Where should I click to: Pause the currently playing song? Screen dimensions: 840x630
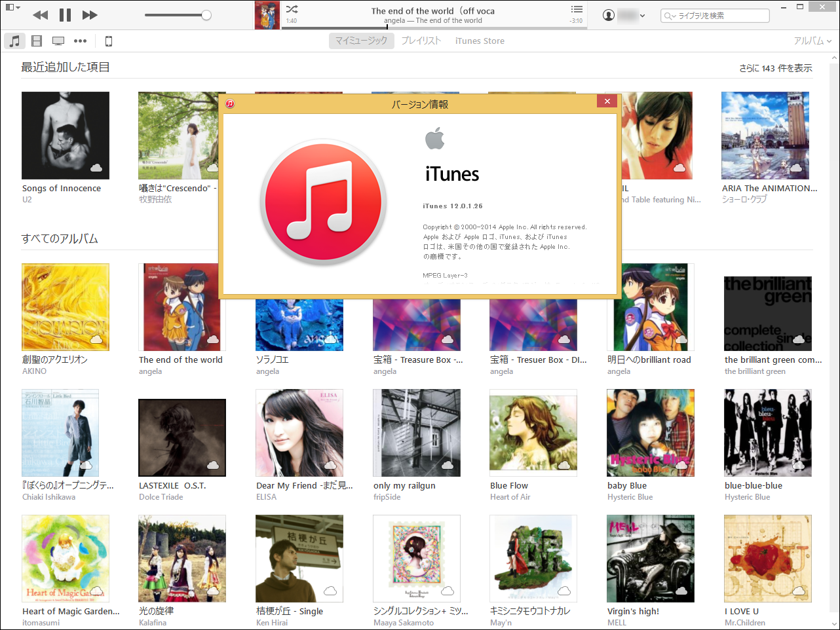[65, 14]
